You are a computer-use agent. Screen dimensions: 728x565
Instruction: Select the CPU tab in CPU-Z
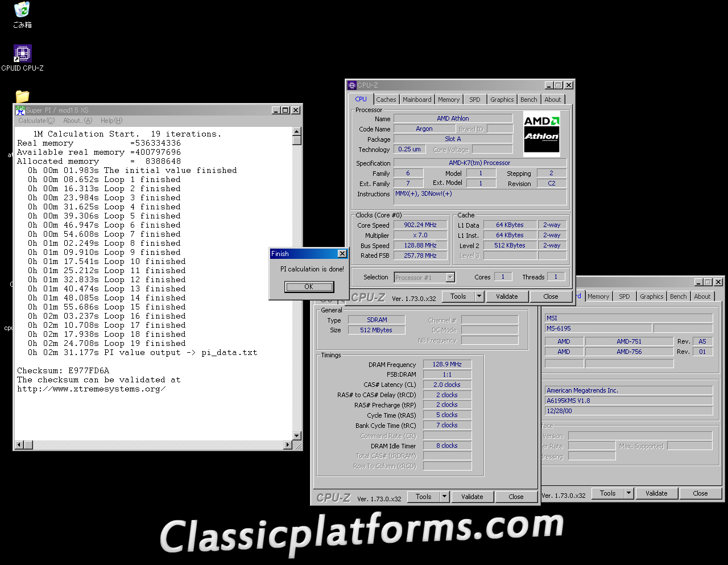click(x=361, y=99)
